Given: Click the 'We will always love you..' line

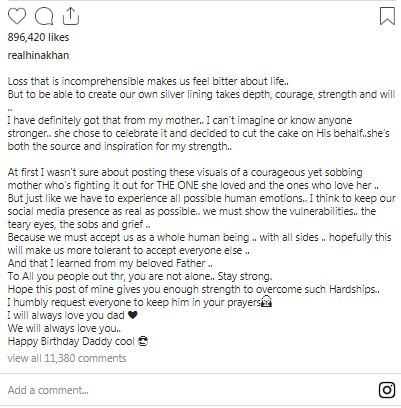Looking at the screenshot, I should tap(64, 328).
